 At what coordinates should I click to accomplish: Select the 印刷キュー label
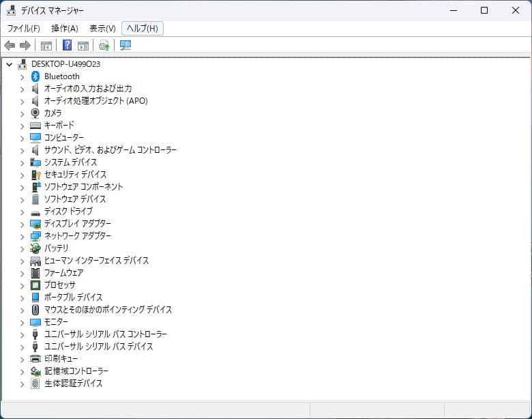click(x=61, y=358)
